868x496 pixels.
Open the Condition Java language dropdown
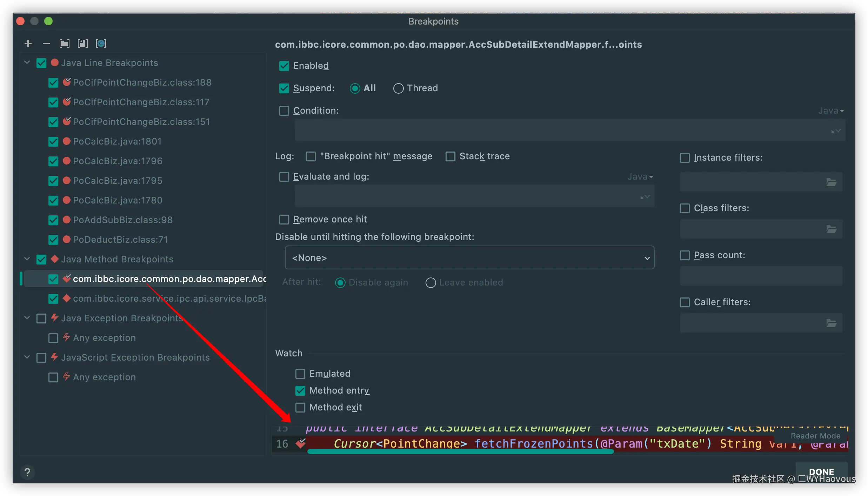(830, 111)
